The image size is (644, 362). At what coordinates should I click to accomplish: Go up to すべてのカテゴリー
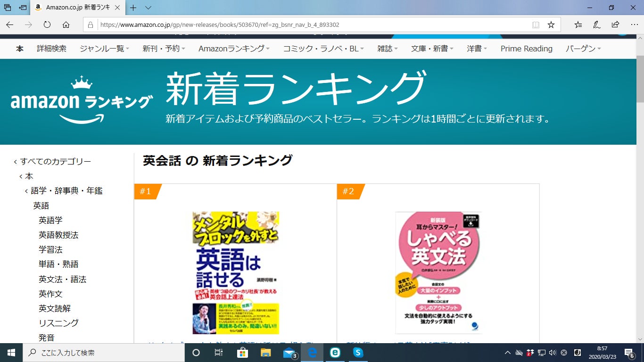tap(56, 162)
